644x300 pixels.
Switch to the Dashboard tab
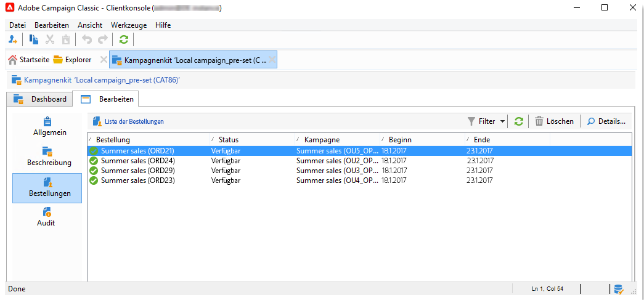40,99
